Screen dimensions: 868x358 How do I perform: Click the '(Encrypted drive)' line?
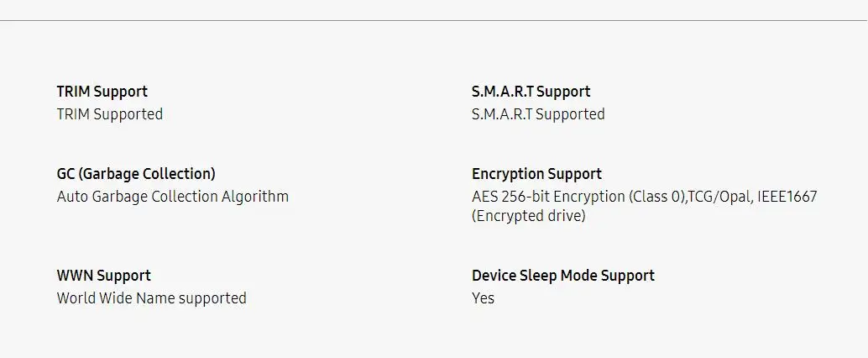pyautogui.click(x=528, y=216)
